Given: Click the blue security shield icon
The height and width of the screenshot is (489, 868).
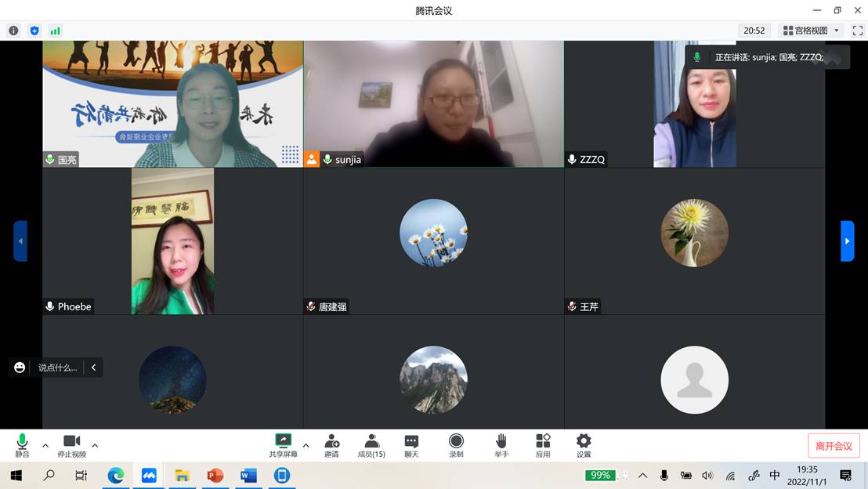Looking at the screenshot, I should tap(34, 31).
